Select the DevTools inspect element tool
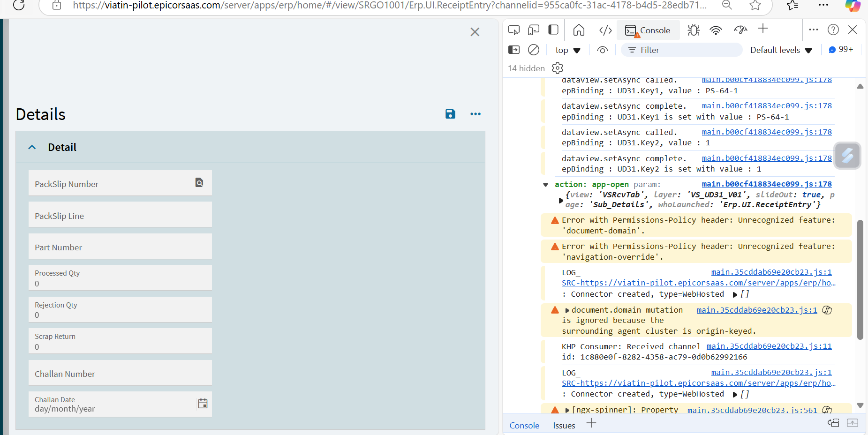 [514, 30]
